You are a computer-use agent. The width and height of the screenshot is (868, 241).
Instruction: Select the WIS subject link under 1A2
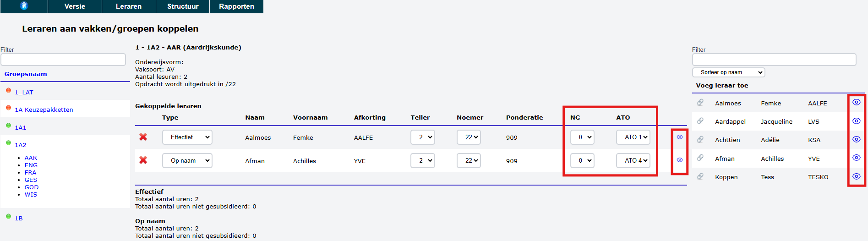[31, 194]
